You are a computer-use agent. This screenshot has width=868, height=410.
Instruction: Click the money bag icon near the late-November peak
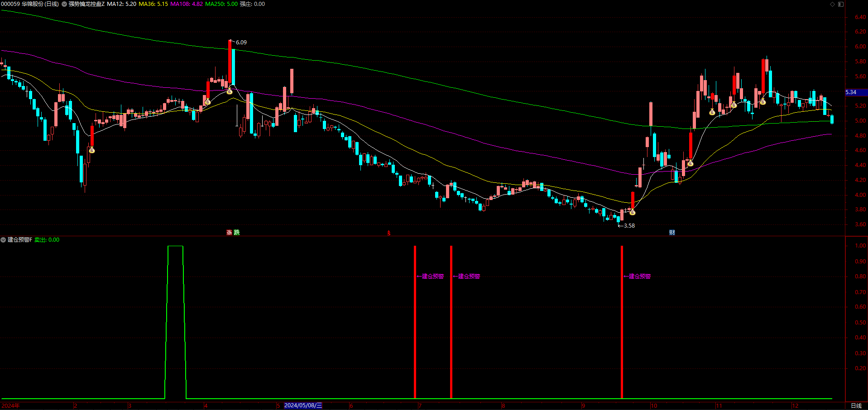(763, 101)
